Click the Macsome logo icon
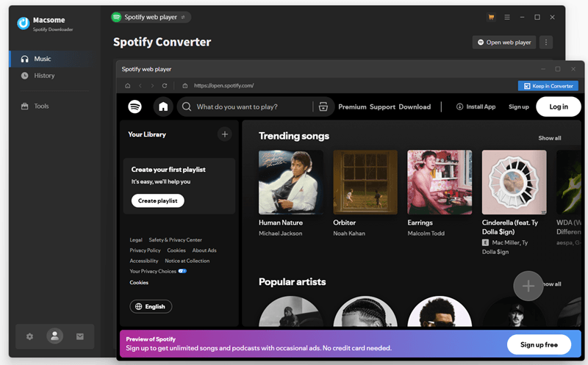The image size is (588, 365). pos(24,24)
